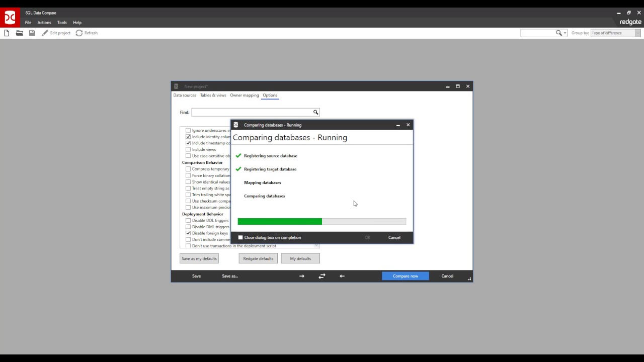644x362 pixels.
Task: Maximize the New project window
Action: [458, 86]
